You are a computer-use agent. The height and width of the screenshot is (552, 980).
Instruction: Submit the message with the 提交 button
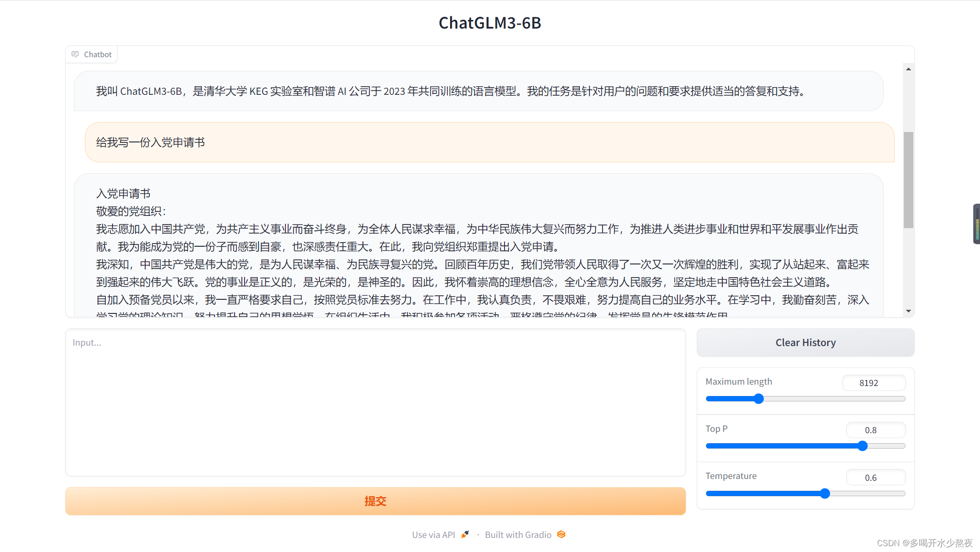375,501
